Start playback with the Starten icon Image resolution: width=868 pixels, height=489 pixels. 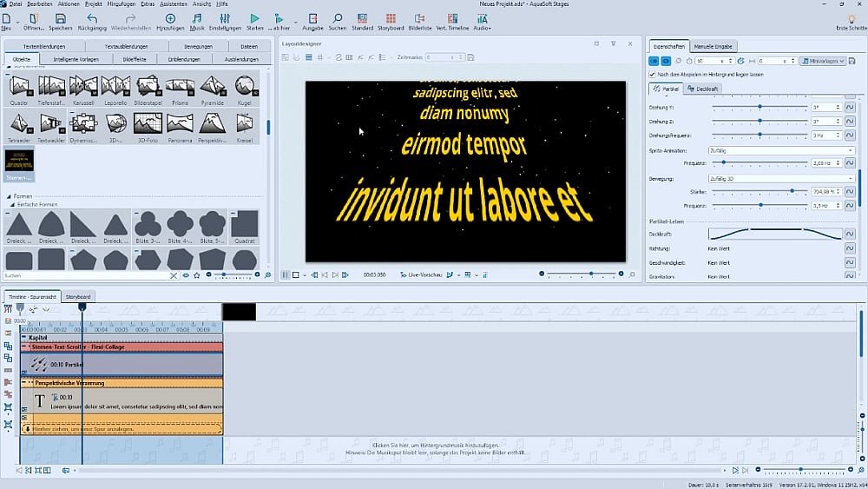click(x=254, y=18)
